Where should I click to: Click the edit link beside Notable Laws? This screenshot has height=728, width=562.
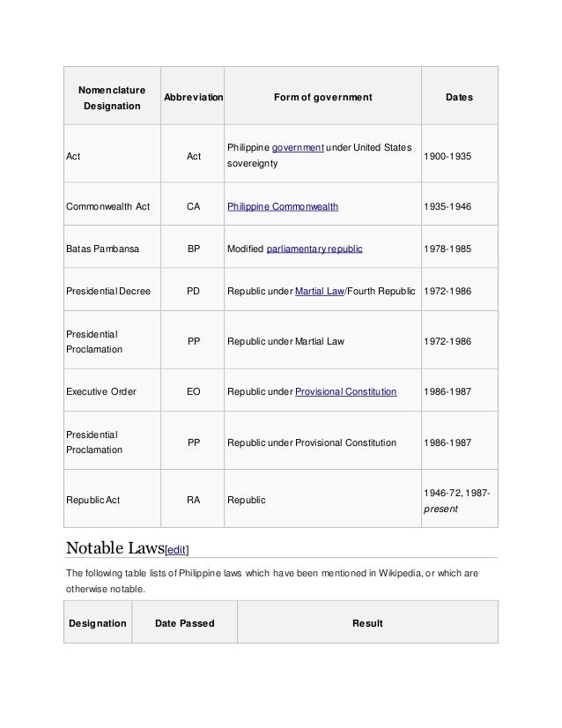tap(177, 550)
